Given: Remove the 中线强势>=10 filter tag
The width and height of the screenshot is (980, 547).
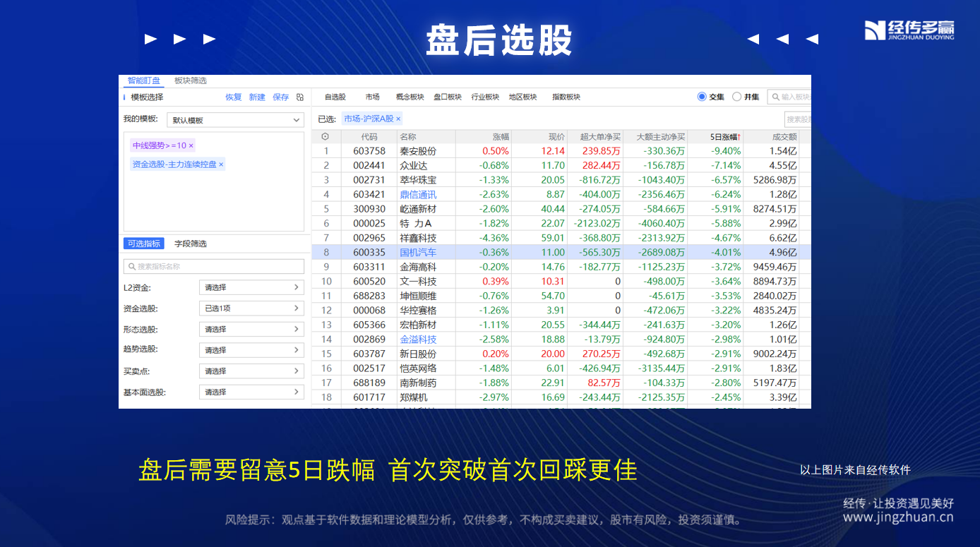Looking at the screenshot, I should [191, 145].
